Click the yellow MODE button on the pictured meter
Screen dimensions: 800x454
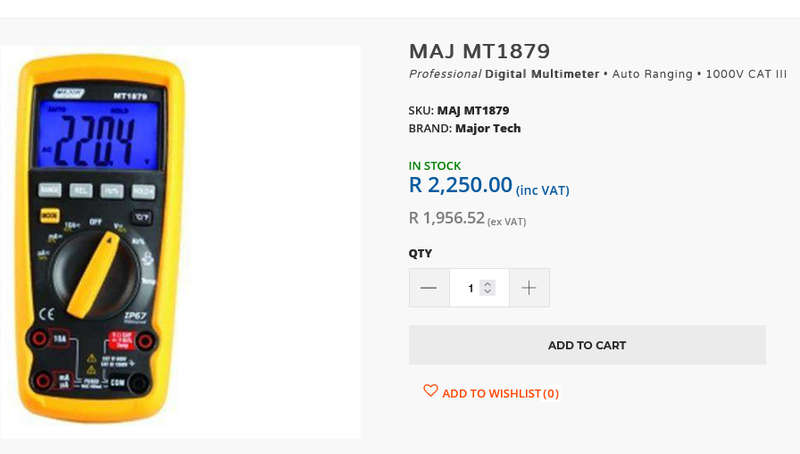(49, 215)
